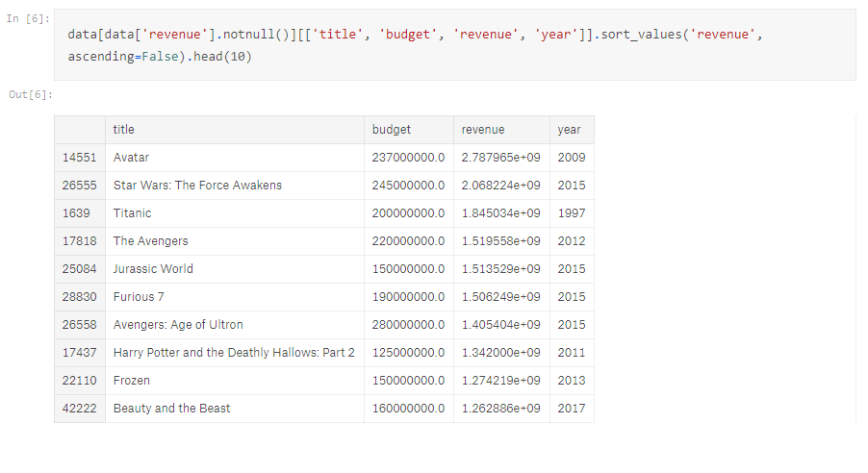Screen dimensions: 868x473
Task: Select the Titanic title cell
Action: click(x=235, y=213)
